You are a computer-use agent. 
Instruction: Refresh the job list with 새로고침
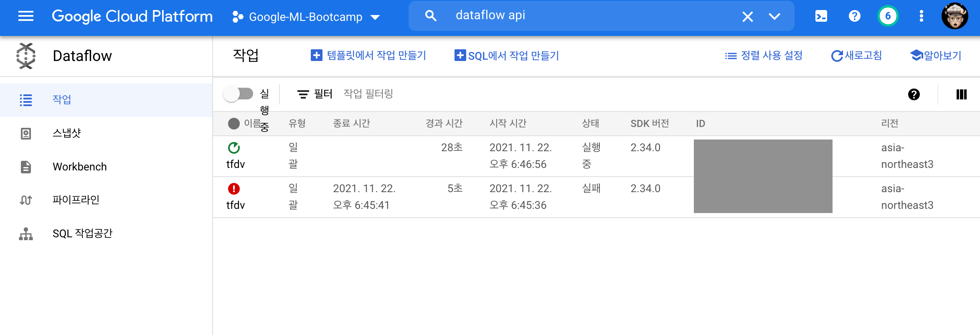coord(856,55)
